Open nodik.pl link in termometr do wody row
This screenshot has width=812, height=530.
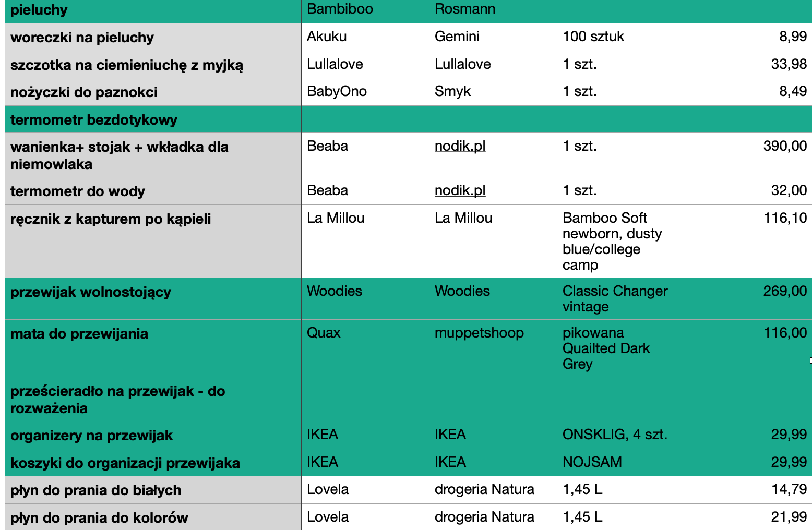pos(460,190)
